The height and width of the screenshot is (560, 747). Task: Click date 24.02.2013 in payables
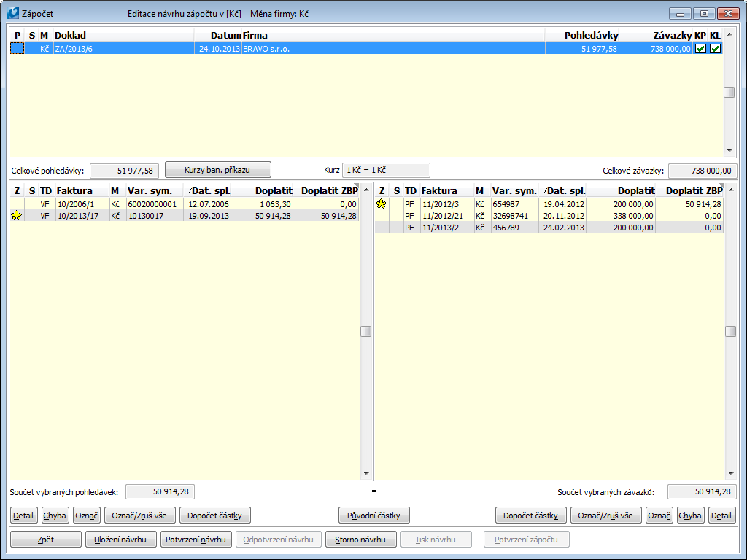click(564, 227)
